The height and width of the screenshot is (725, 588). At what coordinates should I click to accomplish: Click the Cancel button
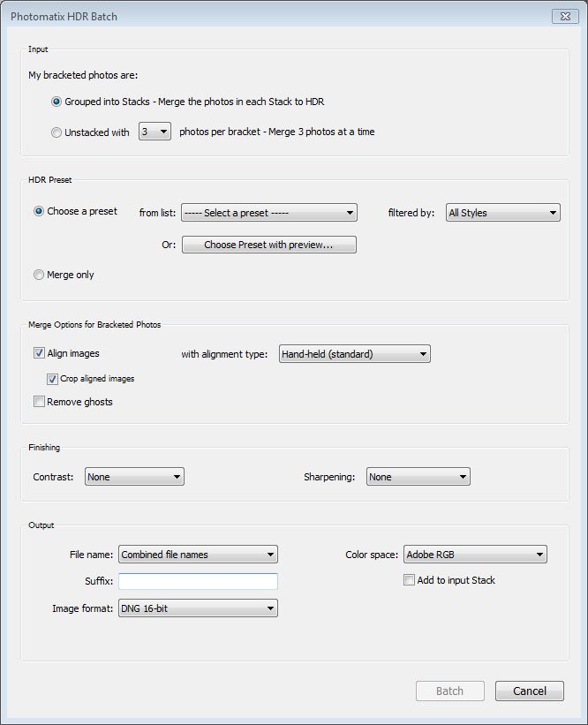pyautogui.click(x=530, y=691)
